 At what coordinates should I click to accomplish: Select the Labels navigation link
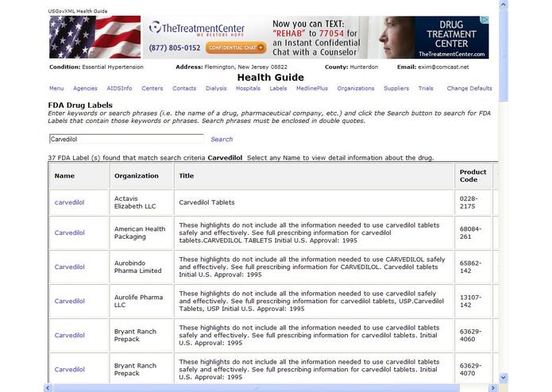click(x=278, y=88)
